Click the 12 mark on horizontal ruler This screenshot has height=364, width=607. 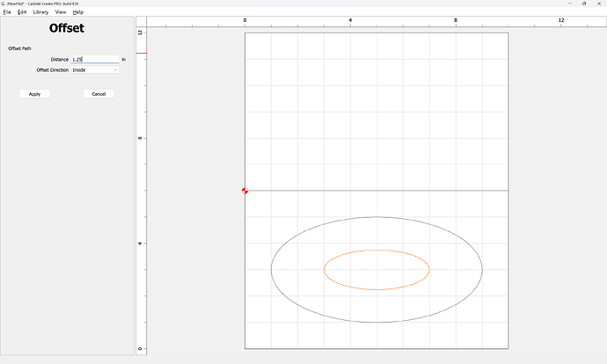point(561,19)
